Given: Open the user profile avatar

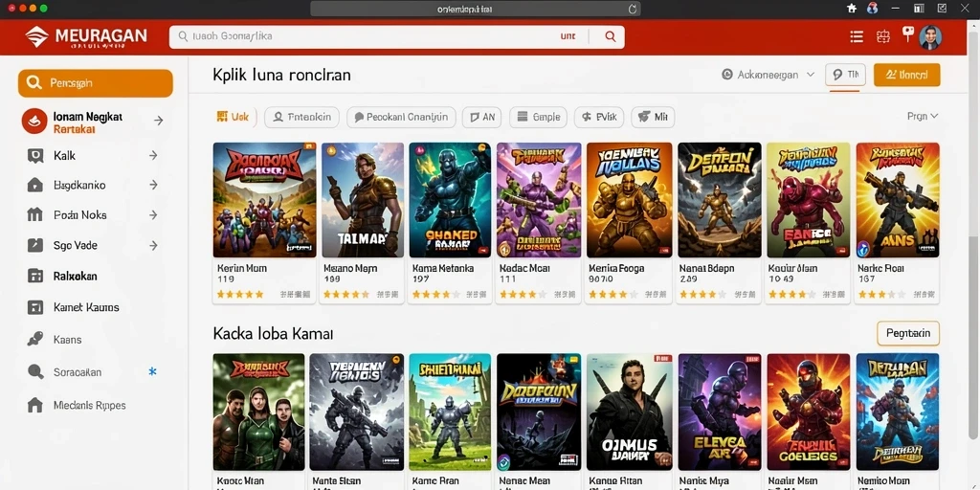Looking at the screenshot, I should pos(930,37).
